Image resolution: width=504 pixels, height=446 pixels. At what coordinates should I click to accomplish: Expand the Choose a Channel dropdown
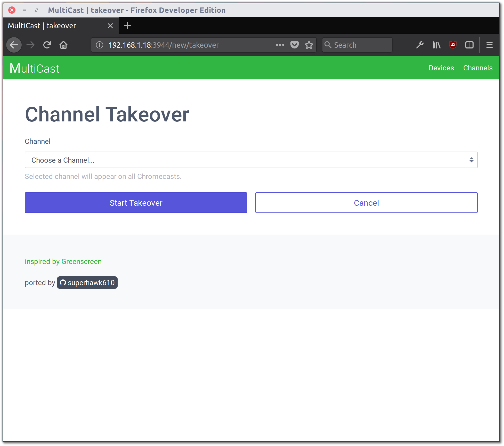(x=251, y=160)
